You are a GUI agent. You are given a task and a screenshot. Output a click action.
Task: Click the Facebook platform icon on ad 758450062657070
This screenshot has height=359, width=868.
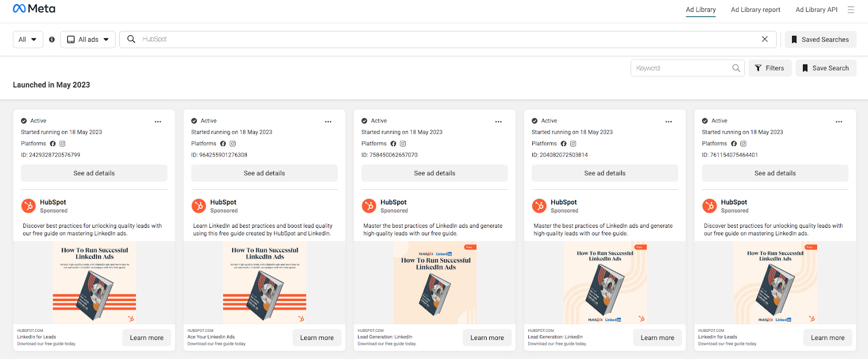pyautogui.click(x=393, y=144)
